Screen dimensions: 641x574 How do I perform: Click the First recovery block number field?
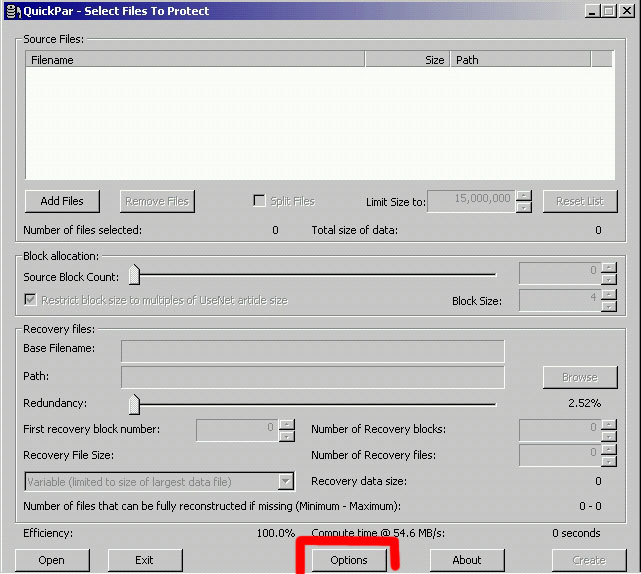237,430
